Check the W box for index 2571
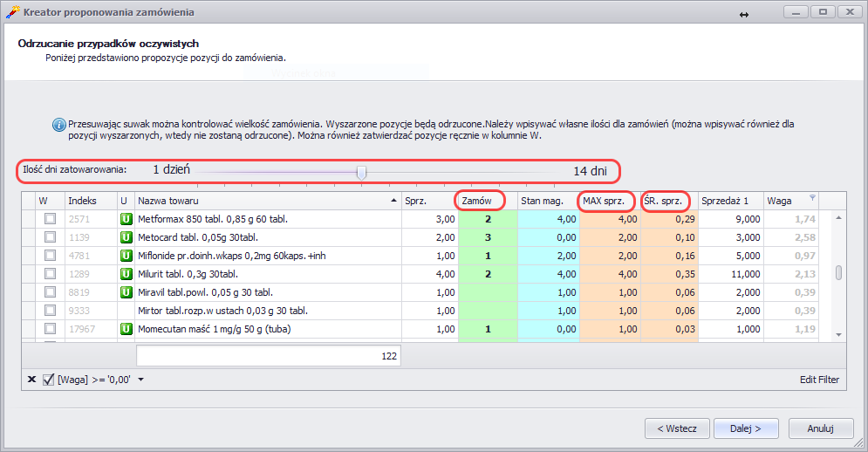868x452 pixels. (x=51, y=219)
